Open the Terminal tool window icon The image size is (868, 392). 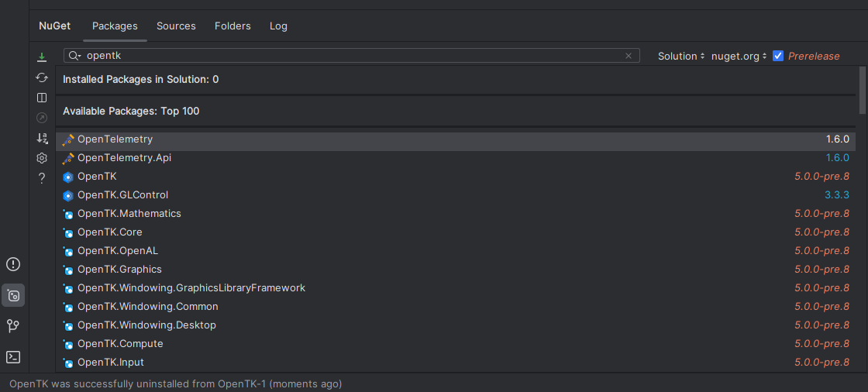13,357
